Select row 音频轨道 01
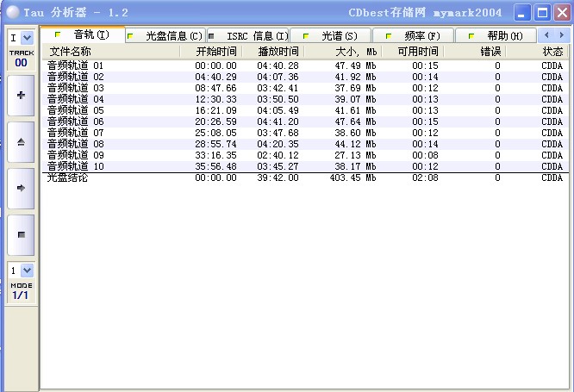The height and width of the screenshot is (392, 574). click(x=305, y=65)
